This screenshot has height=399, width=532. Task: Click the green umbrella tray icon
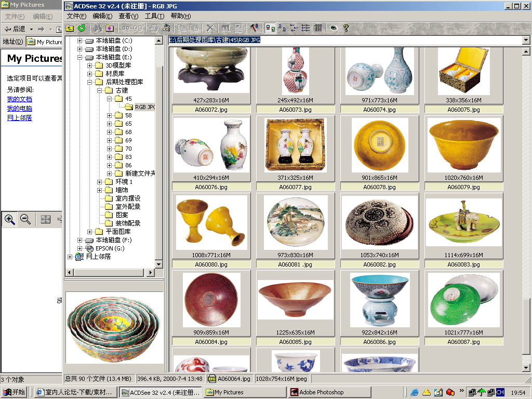tap(482, 392)
